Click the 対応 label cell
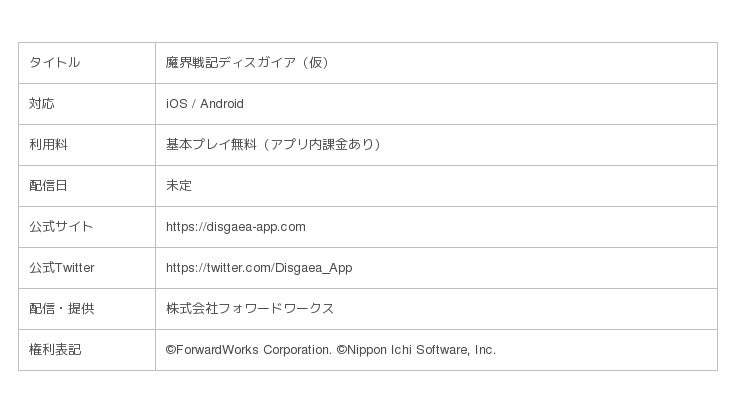The height and width of the screenshot is (411, 740). 42,104
